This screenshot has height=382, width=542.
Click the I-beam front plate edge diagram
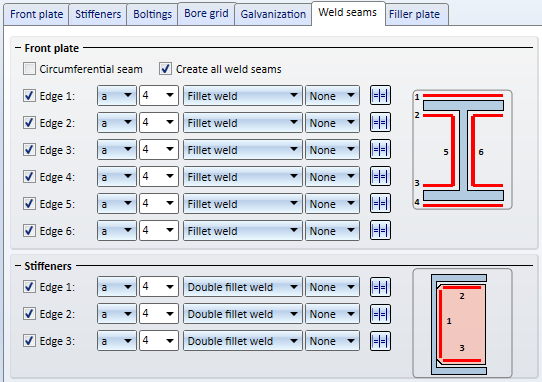(x=462, y=150)
